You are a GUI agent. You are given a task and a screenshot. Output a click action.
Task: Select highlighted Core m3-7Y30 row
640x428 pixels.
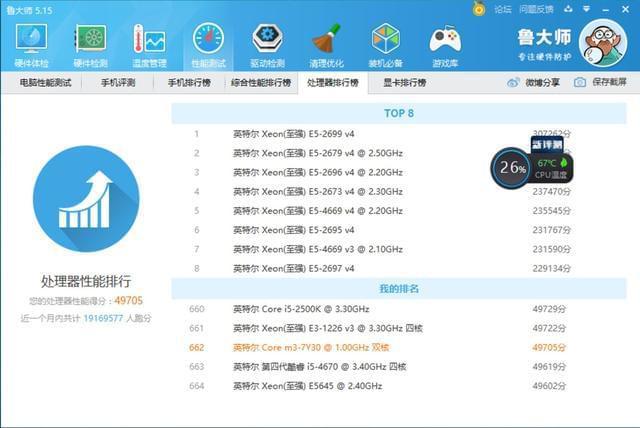[399, 347]
